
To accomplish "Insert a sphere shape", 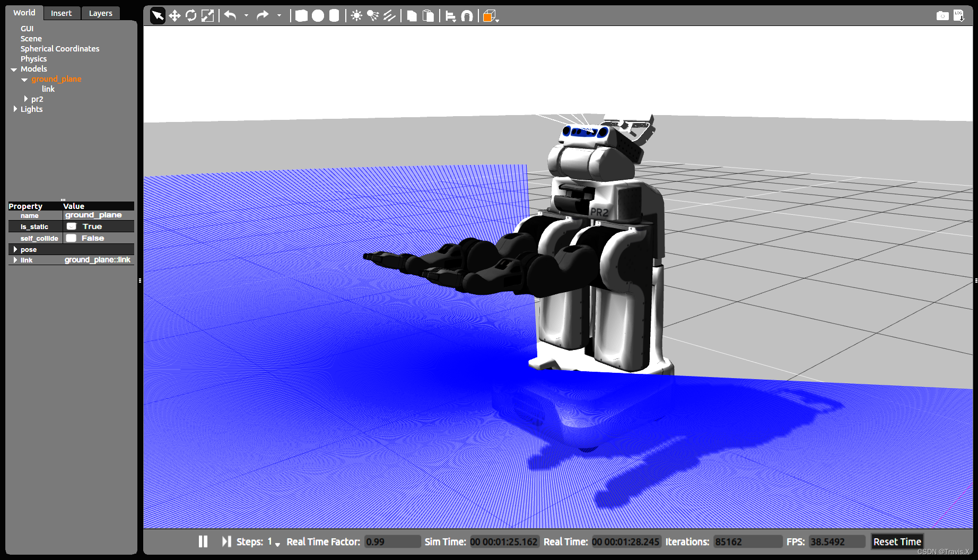I will (318, 16).
